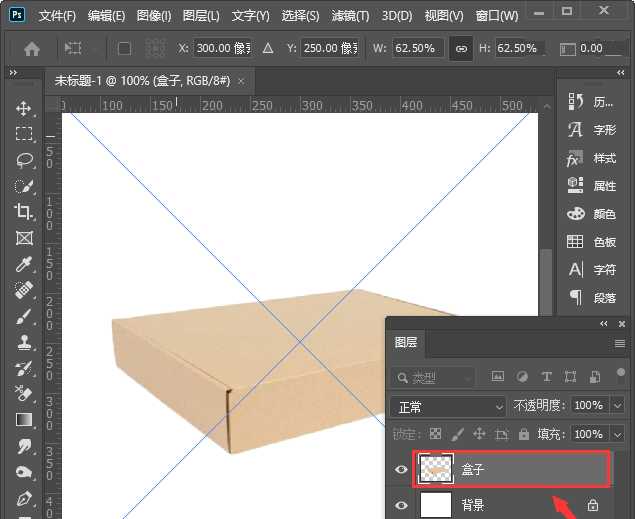Expand the 不透明度 opacity dropdown arrow
This screenshot has height=519, width=635.
pyautogui.click(x=616, y=406)
